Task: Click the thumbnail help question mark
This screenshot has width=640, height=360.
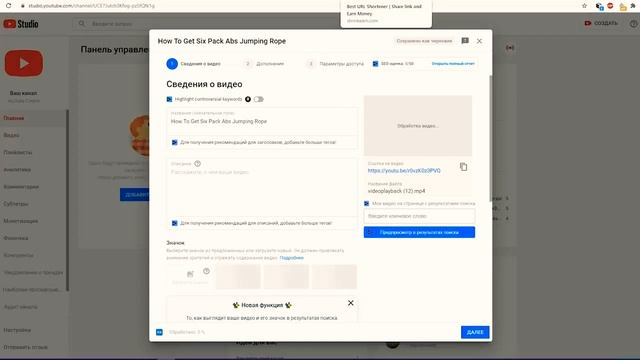Action: (207, 271)
